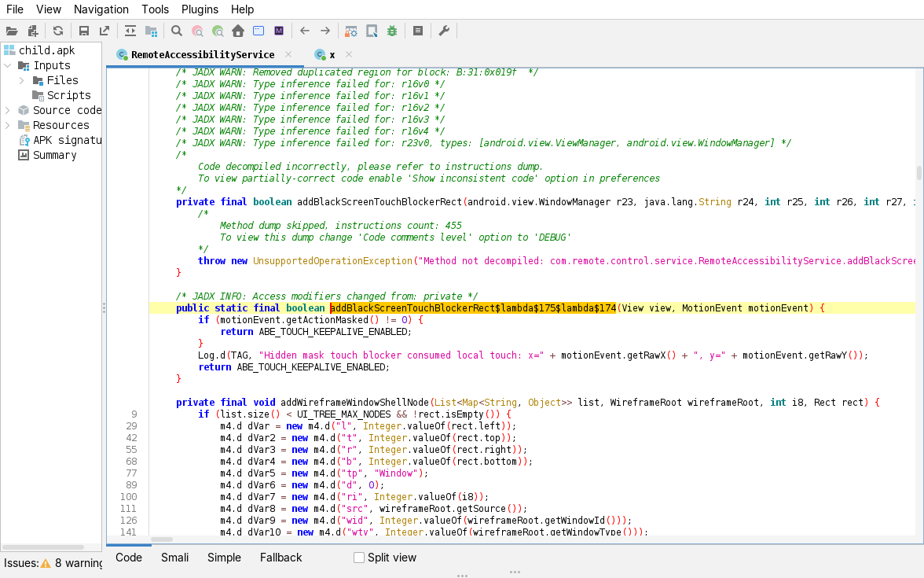The width and height of the screenshot is (924, 578).
Task: Select child.apk root in project tree
Action: pos(46,50)
